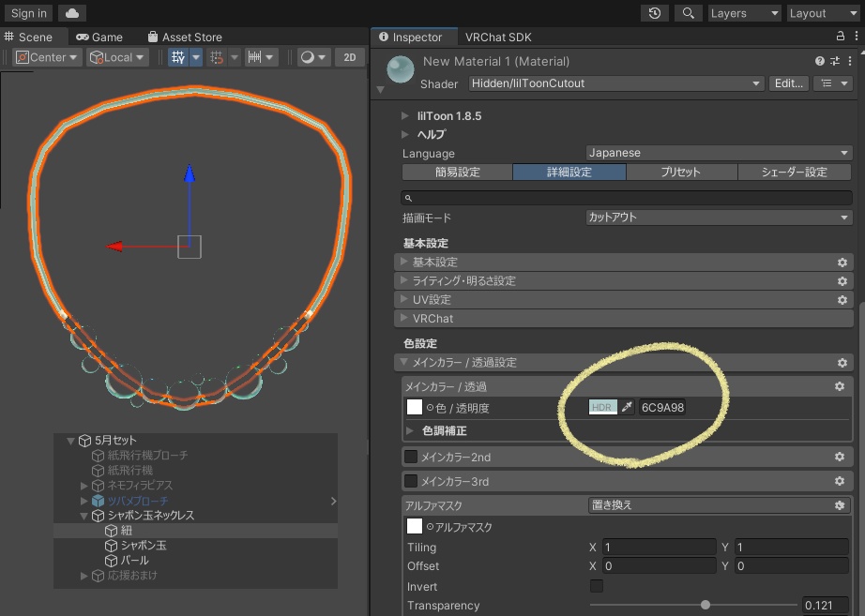
Task: Collapse the 5月セット tree node
Action: [x=70, y=441]
